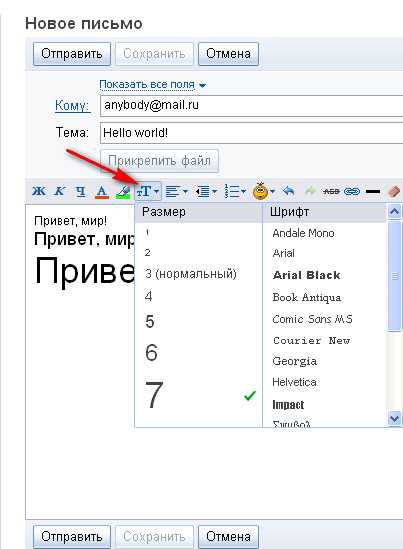
Task: Choose the Andale Mono font
Action: point(303,233)
